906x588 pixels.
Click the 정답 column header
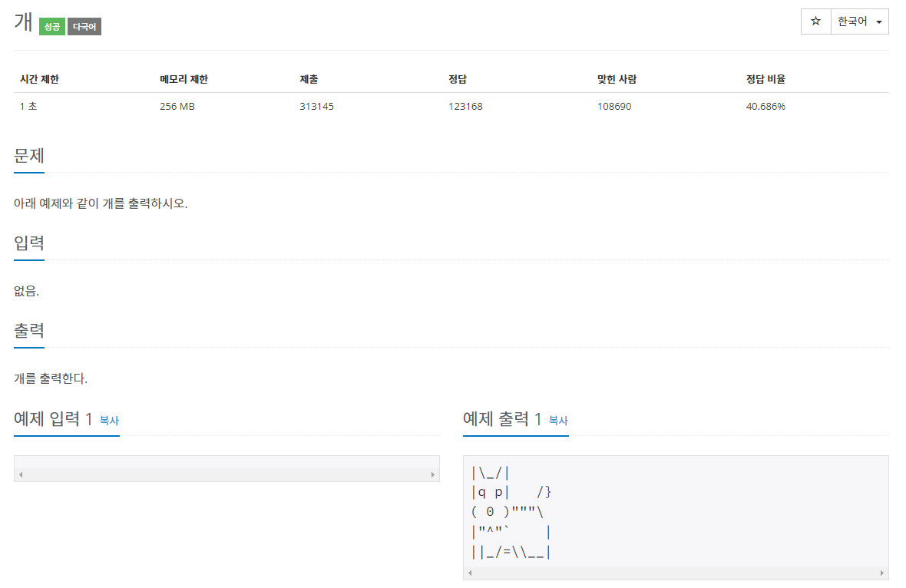point(458,79)
